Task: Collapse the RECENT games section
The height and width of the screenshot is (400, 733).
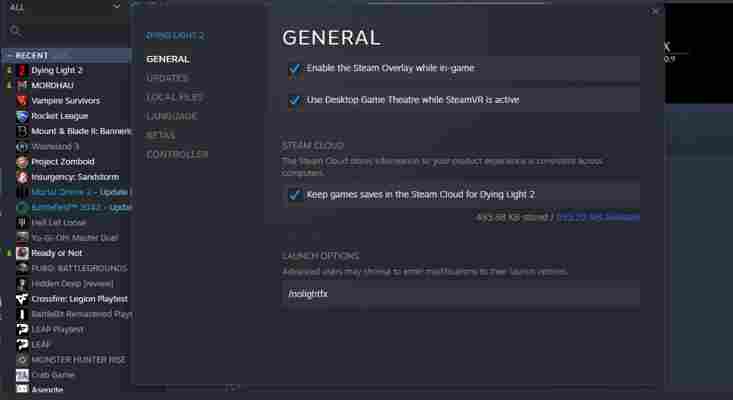Action: pos(9,56)
